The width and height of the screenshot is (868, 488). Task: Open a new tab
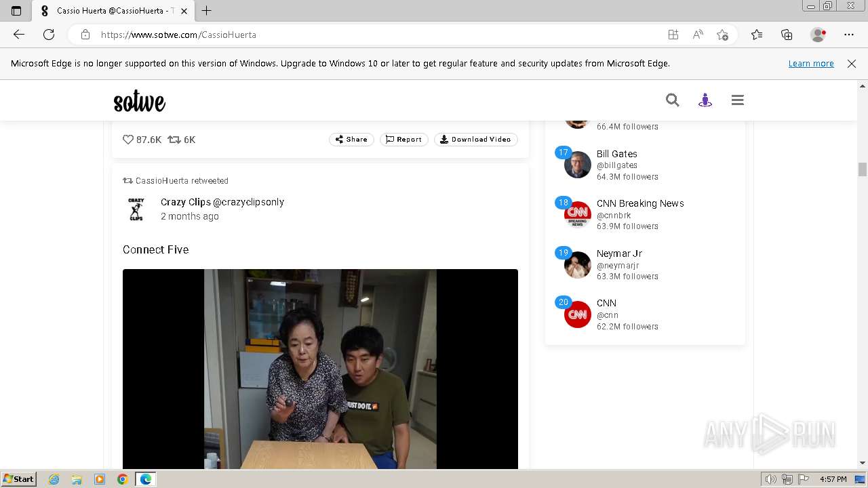tap(207, 11)
